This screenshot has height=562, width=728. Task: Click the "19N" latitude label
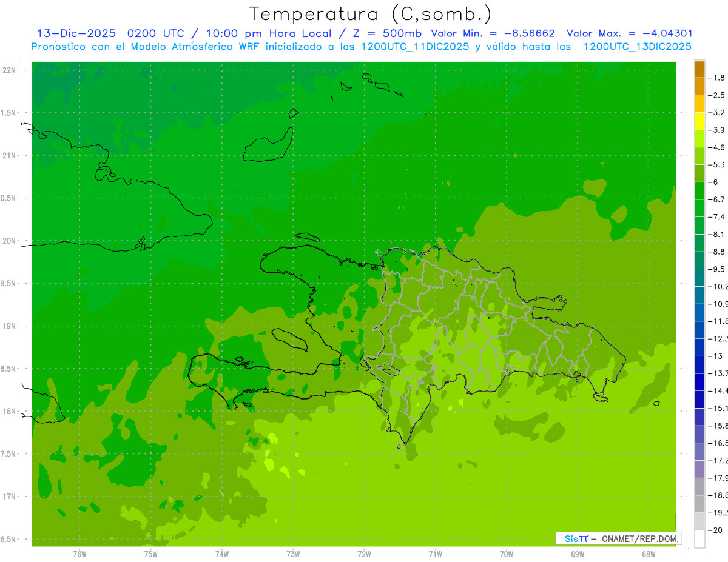(10, 326)
